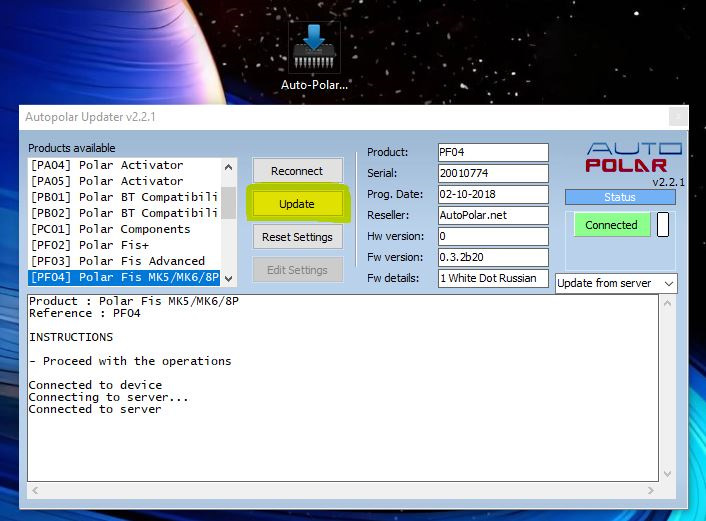The height and width of the screenshot is (521, 706).
Task: Select [PF02] Polar Fis+ in the list
Action: click(x=124, y=245)
